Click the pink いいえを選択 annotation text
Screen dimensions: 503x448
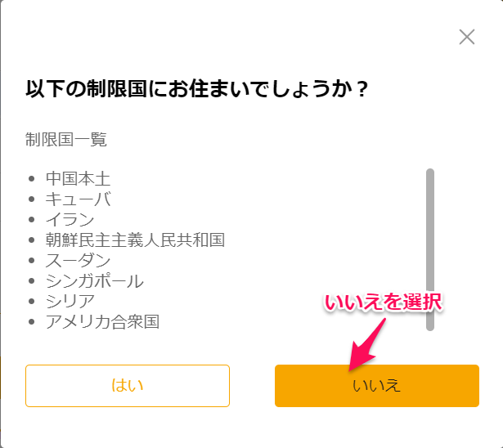click(x=384, y=302)
